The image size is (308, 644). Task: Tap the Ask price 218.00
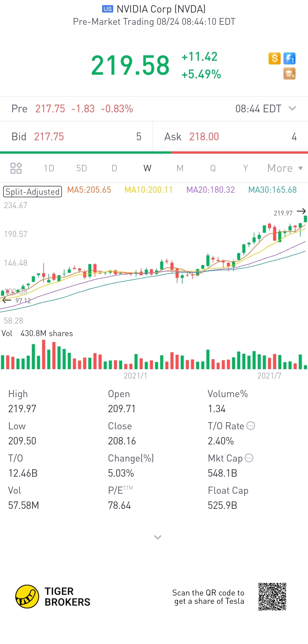click(204, 137)
